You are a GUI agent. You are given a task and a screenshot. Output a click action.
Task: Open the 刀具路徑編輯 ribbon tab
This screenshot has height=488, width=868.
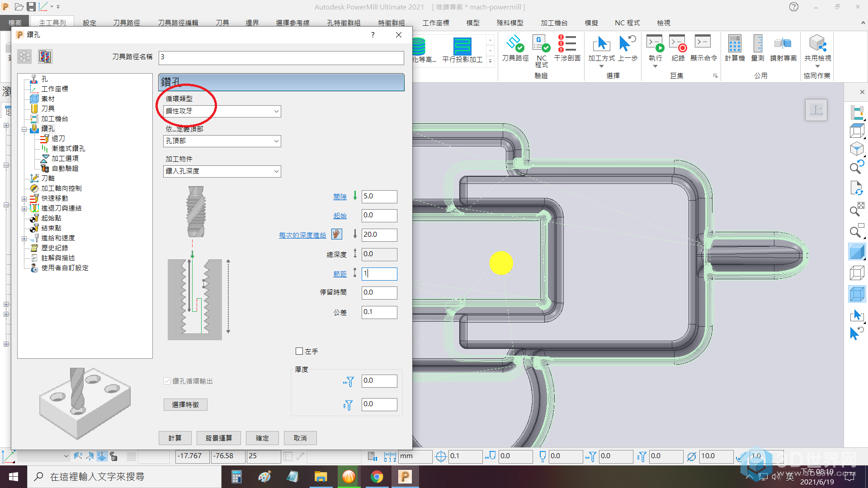(x=178, y=23)
